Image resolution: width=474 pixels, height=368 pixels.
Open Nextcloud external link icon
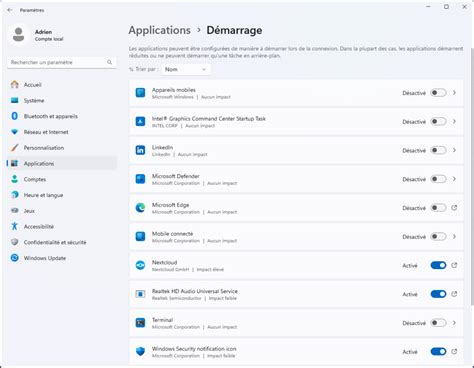(x=454, y=265)
